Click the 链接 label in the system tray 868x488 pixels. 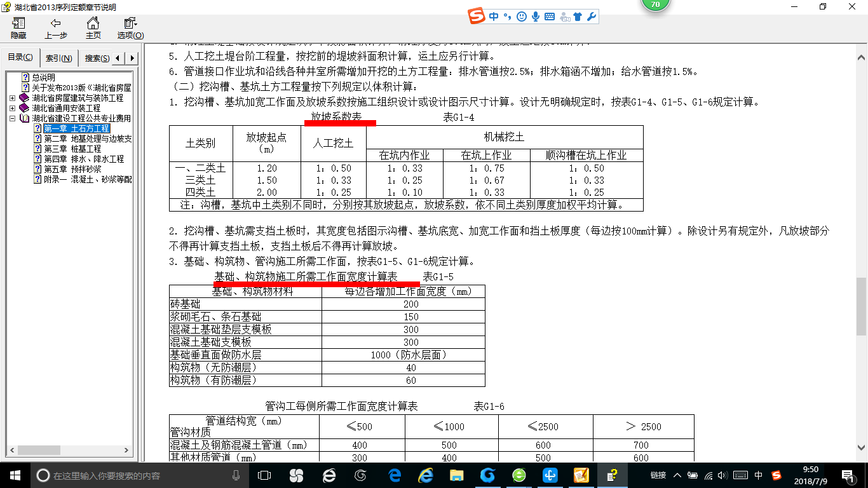(658, 475)
